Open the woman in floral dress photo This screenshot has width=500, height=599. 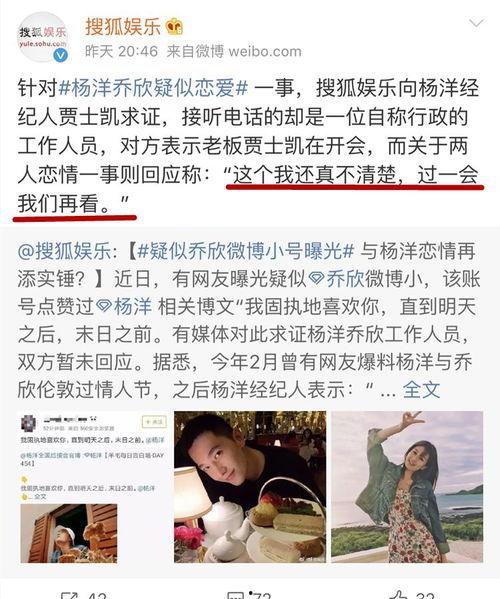pyautogui.click(x=407, y=487)
